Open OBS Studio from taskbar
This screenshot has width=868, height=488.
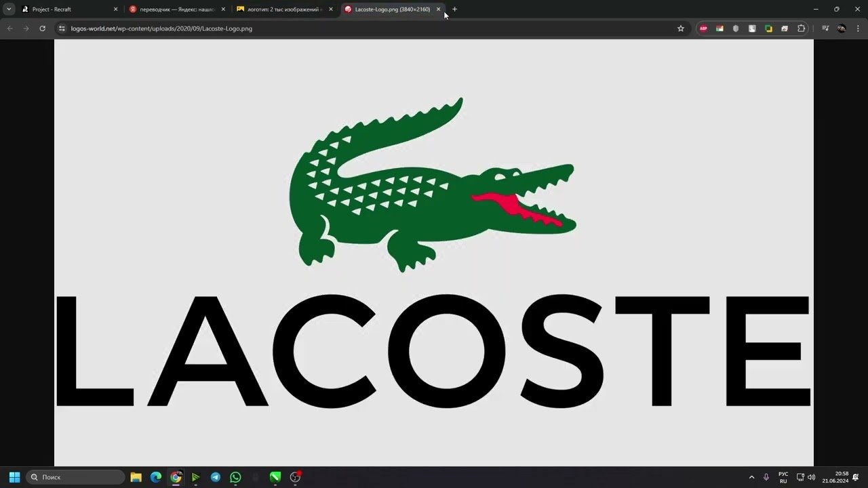pos(295,477)
